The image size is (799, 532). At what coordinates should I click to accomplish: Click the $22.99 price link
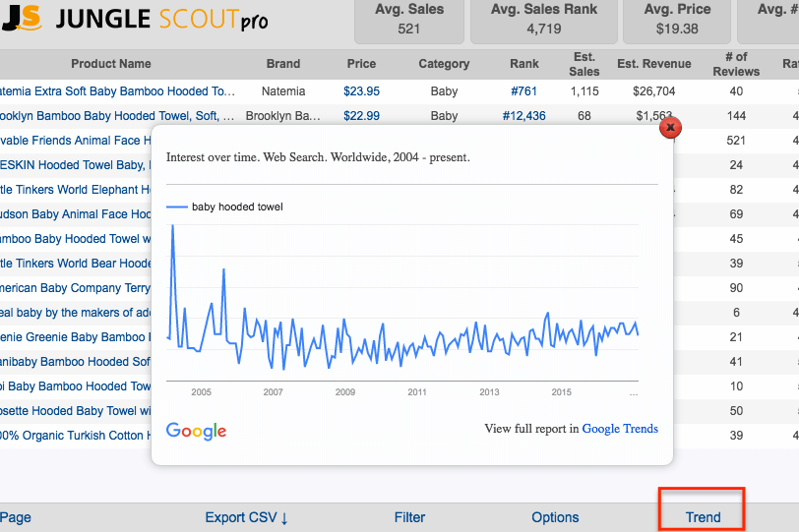click(361, 116)
